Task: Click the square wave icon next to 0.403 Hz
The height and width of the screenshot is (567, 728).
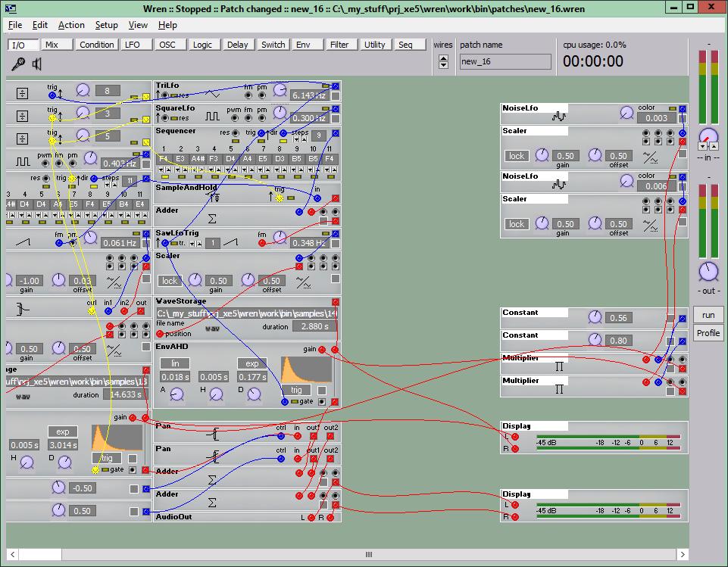Action: (23, 161)
